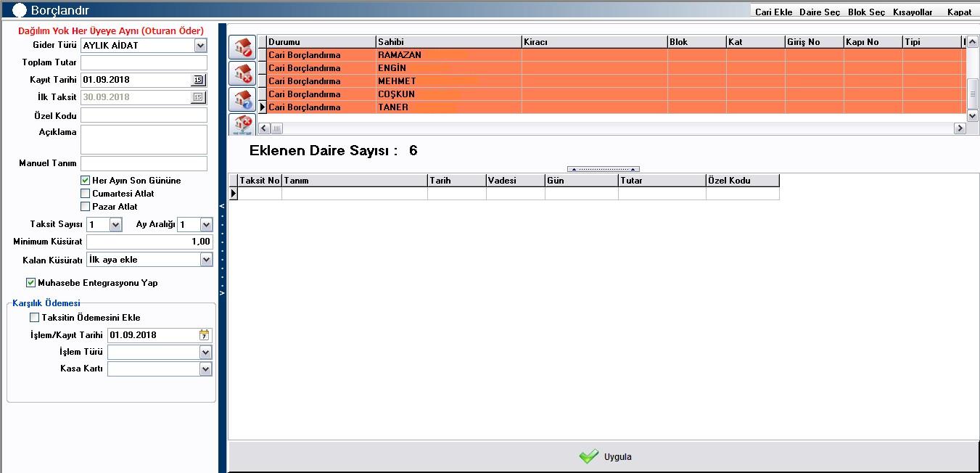This screenshot has height=473, width=980.
Task: Click the Kayıt Tarihi date field
Action: tap(136, 80)
